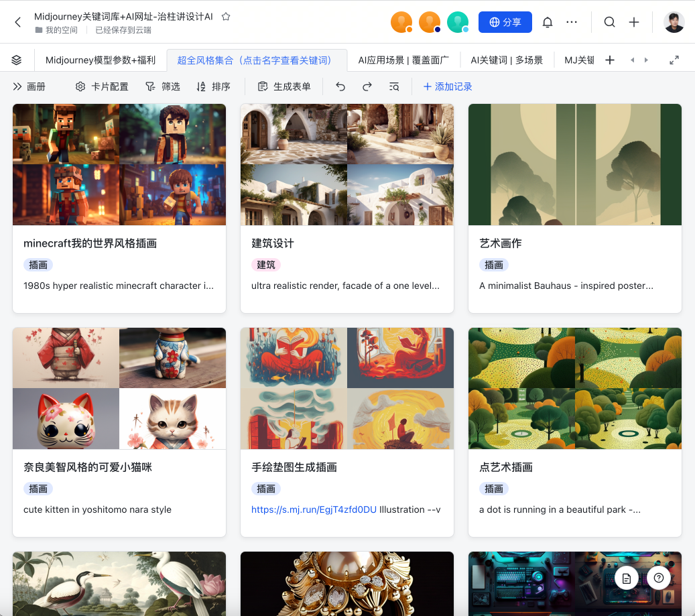Click 添加记录 to add a record
Viewport: 695px width, 616px height.
(448, 86)
